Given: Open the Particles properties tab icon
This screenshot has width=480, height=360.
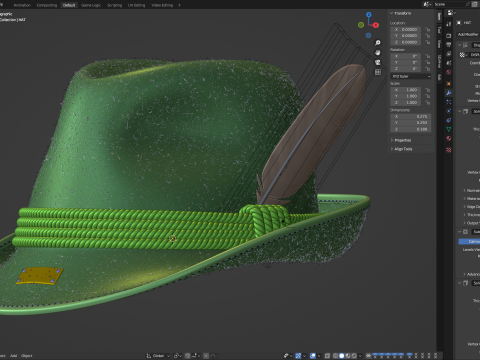Looking at the screenshot, I should pos(449,102).
